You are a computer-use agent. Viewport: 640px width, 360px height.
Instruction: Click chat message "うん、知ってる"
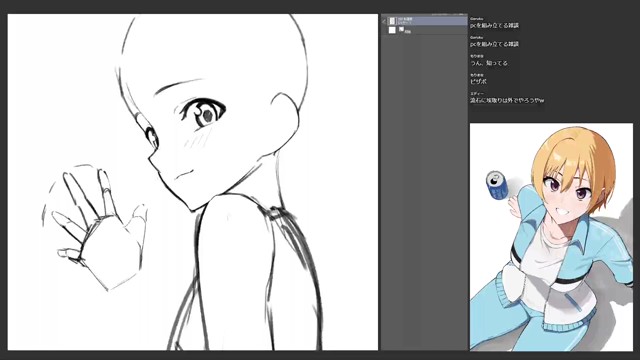click(489, 63)
